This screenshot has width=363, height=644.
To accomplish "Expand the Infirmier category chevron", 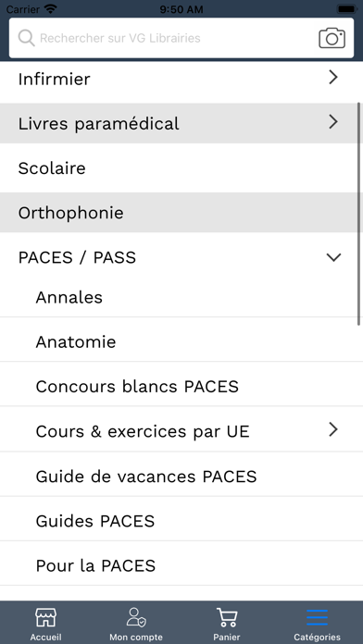I will click(x=333, y=77).
